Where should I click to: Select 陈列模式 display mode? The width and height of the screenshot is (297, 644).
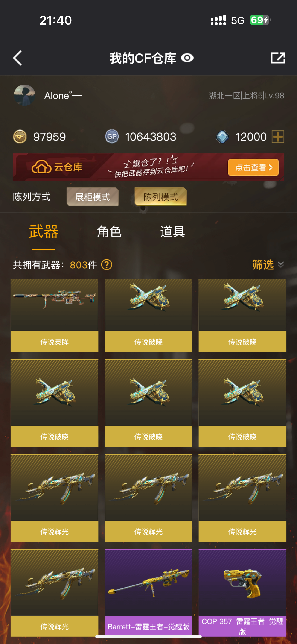(x=160, y=197)
